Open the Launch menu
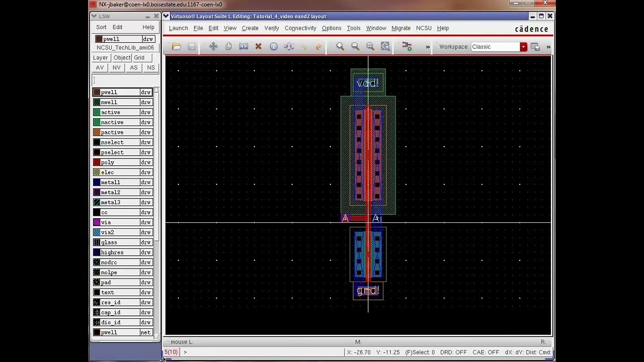 point(178,28)
